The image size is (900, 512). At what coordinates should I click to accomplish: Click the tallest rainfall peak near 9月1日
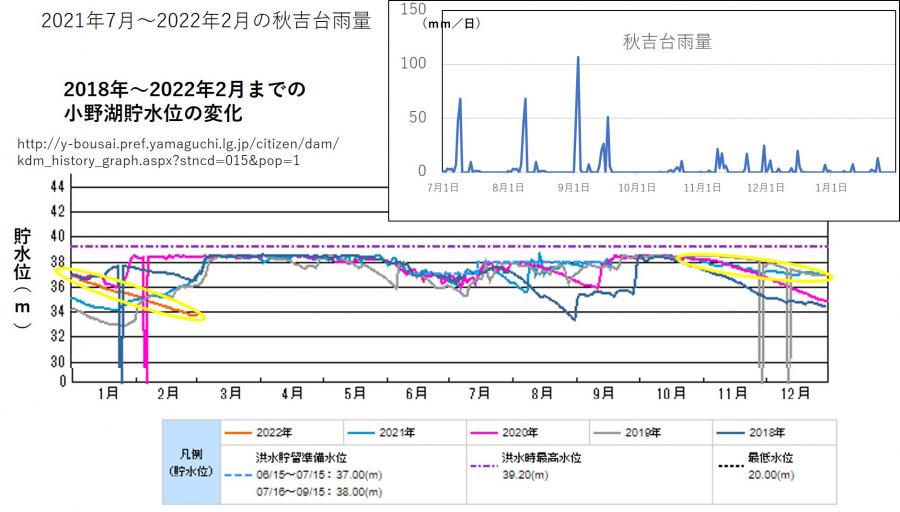click(578, 57)
